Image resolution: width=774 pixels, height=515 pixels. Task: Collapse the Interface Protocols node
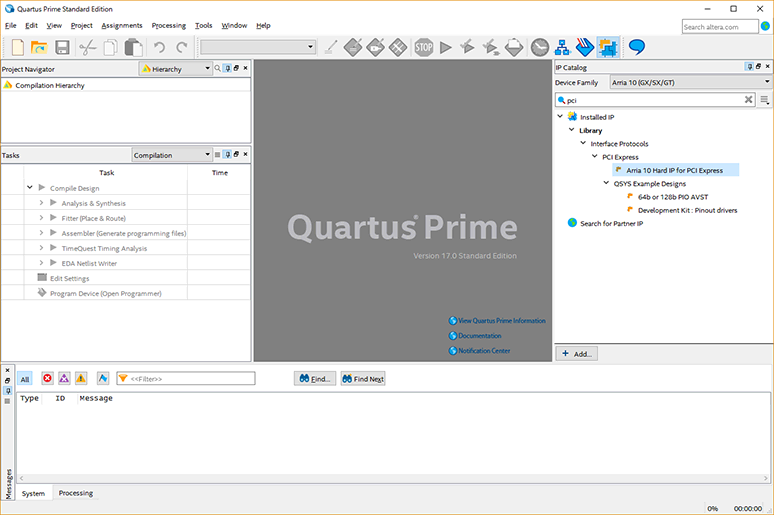coord(583,143)
